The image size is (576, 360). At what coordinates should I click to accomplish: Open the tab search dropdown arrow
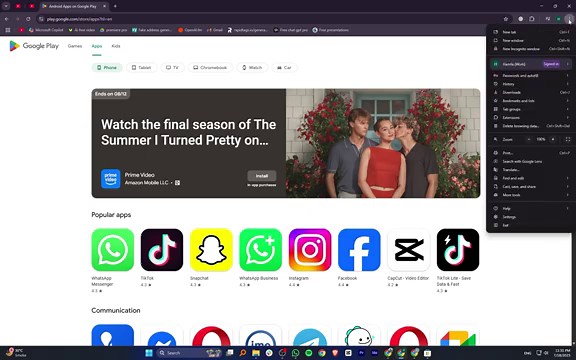pos(6,6)
